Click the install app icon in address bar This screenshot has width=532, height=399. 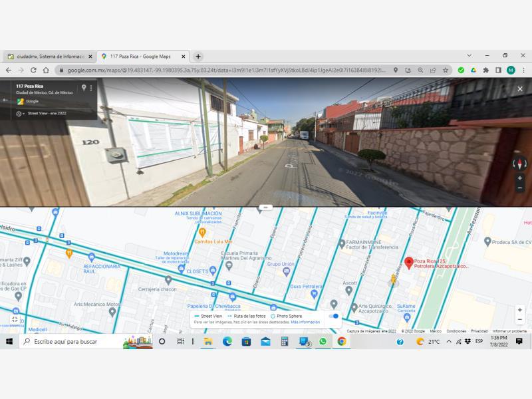click(x=408, y=70)
